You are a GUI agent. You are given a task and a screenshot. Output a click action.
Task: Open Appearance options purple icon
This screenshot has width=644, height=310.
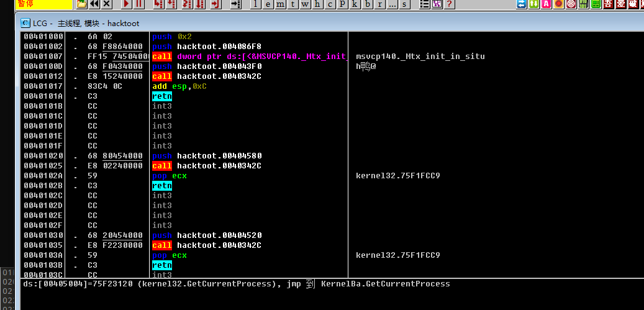437,4
